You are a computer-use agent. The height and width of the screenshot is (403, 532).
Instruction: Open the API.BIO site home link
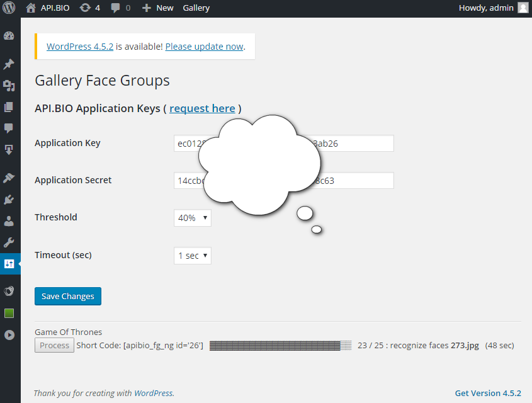pyautogui.click(x=48, y=8)
